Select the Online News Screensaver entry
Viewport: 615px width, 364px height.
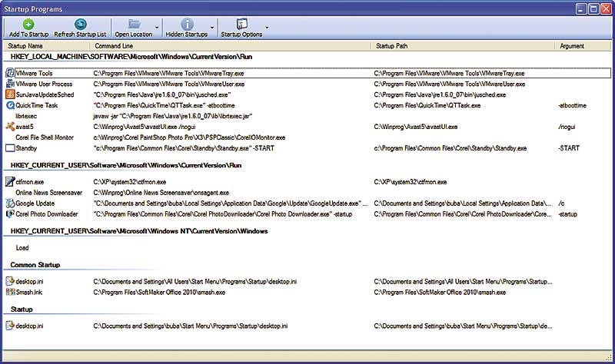(49, 193)
